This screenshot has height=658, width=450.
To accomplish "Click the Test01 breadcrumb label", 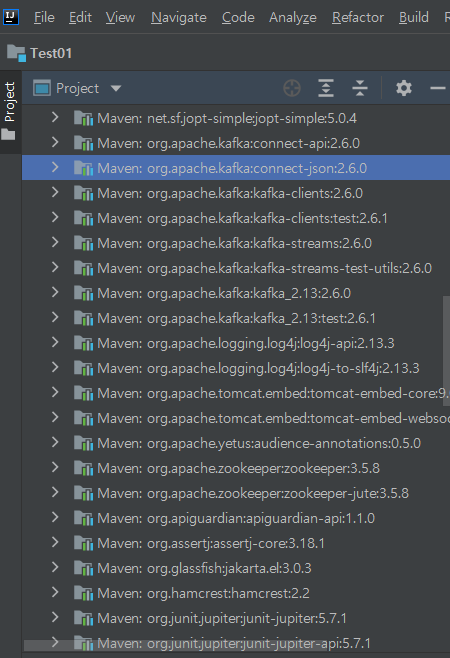I will (x=51, y=53).
